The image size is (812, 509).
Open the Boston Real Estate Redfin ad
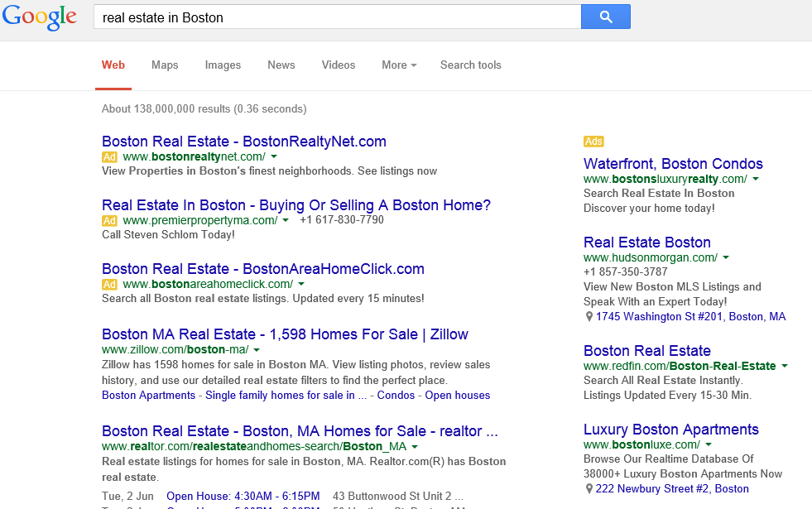[x=646, y=351]
